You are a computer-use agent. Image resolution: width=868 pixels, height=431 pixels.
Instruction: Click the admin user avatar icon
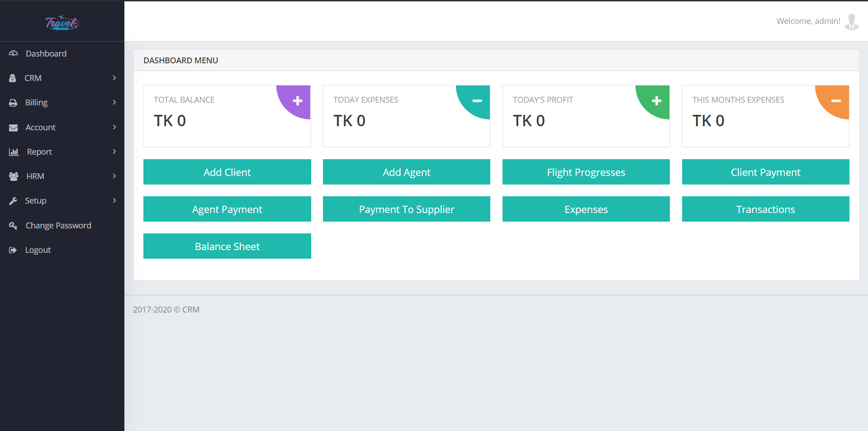pyautogui.click(x=851, y=22)
